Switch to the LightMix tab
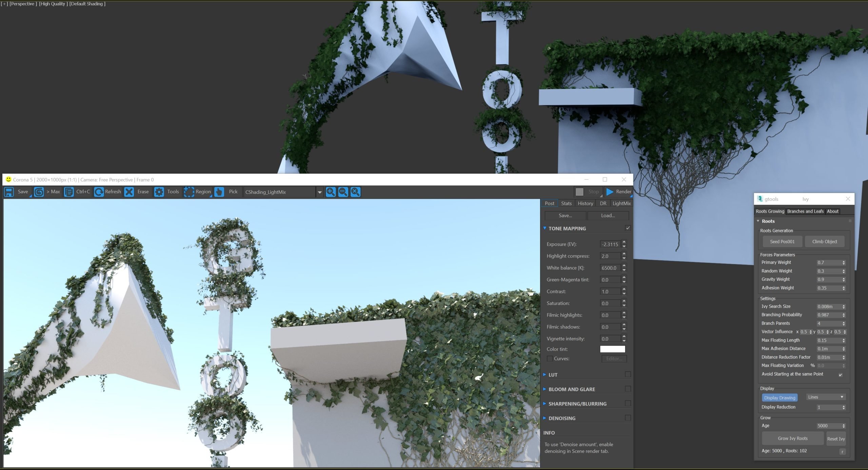Viewport: 868px width, 470px height. coord(622,203)
